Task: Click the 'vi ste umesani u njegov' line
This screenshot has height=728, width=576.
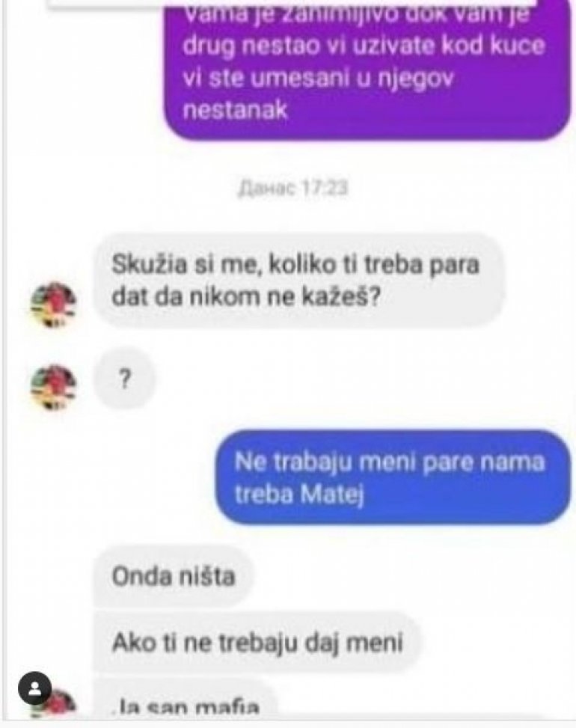Action: 317,79
